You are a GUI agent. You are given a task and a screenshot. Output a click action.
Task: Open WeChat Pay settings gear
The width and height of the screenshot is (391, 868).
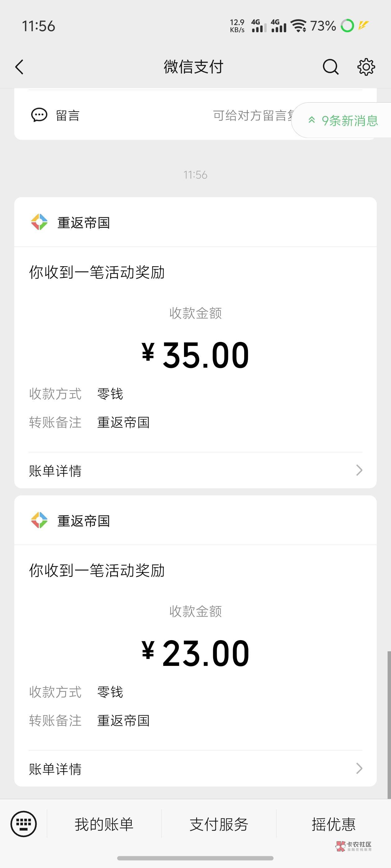pyautogui.click(x=366, y=67)
